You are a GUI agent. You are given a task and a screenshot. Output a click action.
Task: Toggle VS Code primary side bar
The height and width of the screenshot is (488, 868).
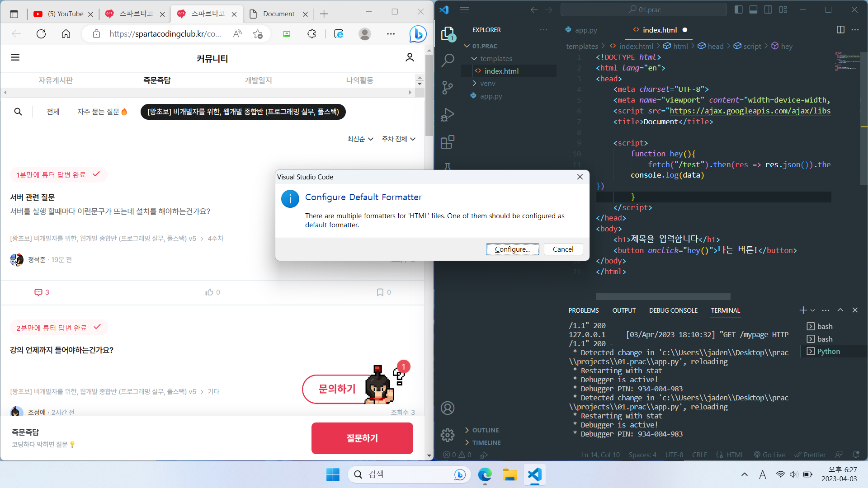(739, 9)
